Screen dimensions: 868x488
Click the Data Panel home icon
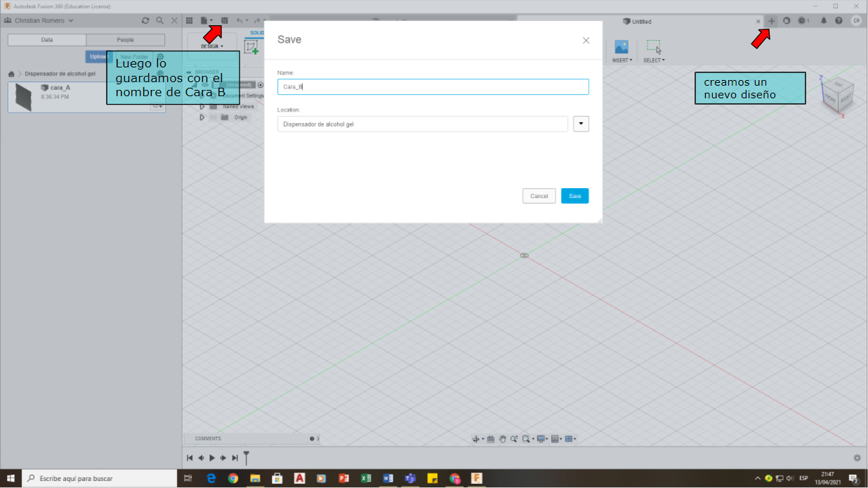(x=11, y=73)
